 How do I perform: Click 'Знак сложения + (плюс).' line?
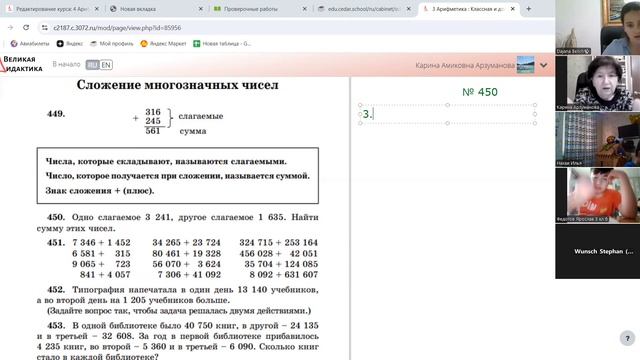[x=100, y=191]
